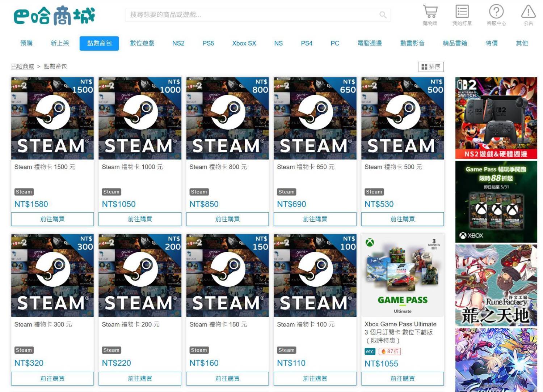The width and height of the screenshot is (543, 392).
Task: Select the PS4 tab
Action: 307,43
